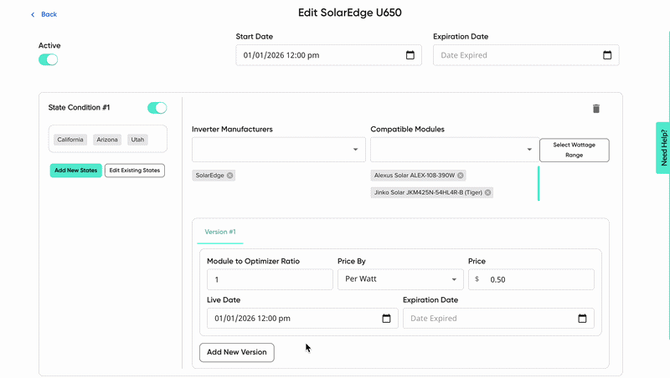Remove SolarEdge manufacturer chip
Viewport: 670px width, 378px height.
tap(230, 176)
